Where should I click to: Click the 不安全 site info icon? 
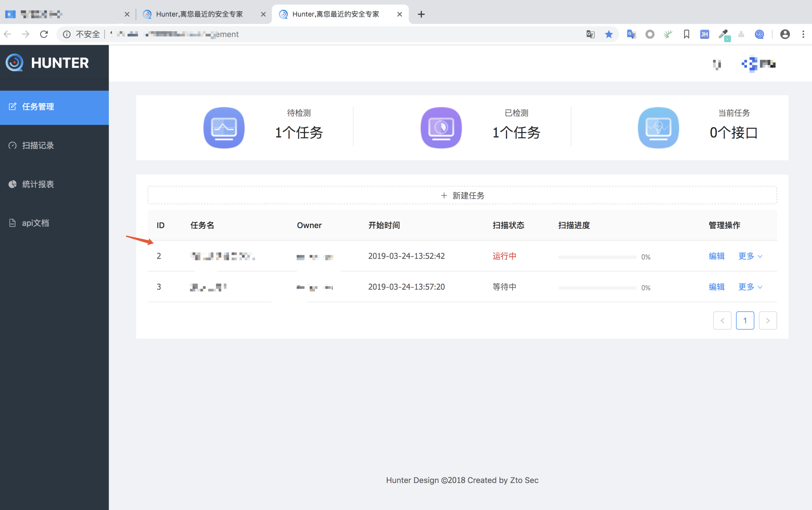coord(67,34)
